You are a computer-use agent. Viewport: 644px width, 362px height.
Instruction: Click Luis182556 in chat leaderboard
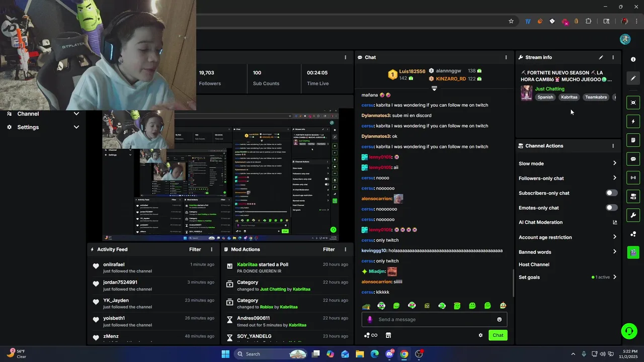[412, 71]
